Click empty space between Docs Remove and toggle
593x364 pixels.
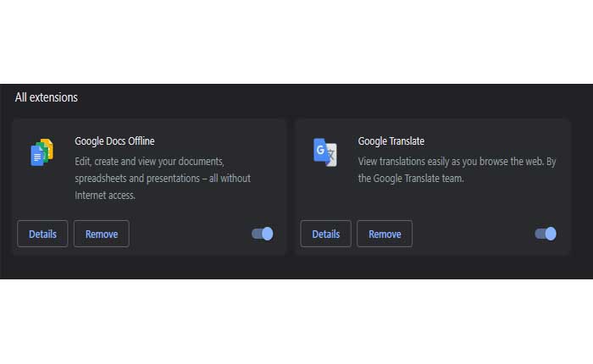(191, 234)
